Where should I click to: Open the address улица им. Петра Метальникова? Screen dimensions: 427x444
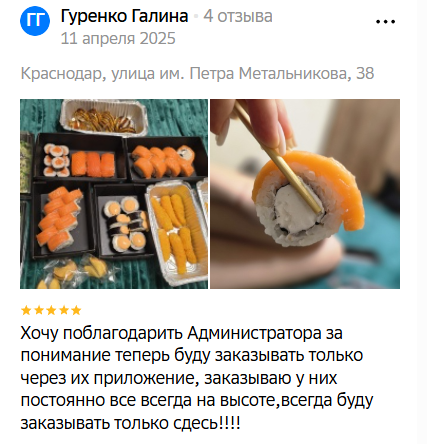(231, 73)
